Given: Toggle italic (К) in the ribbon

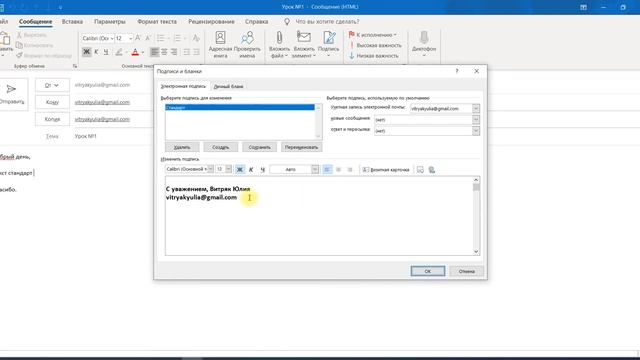Looking at the screenshot, I should tap(96, 52).
